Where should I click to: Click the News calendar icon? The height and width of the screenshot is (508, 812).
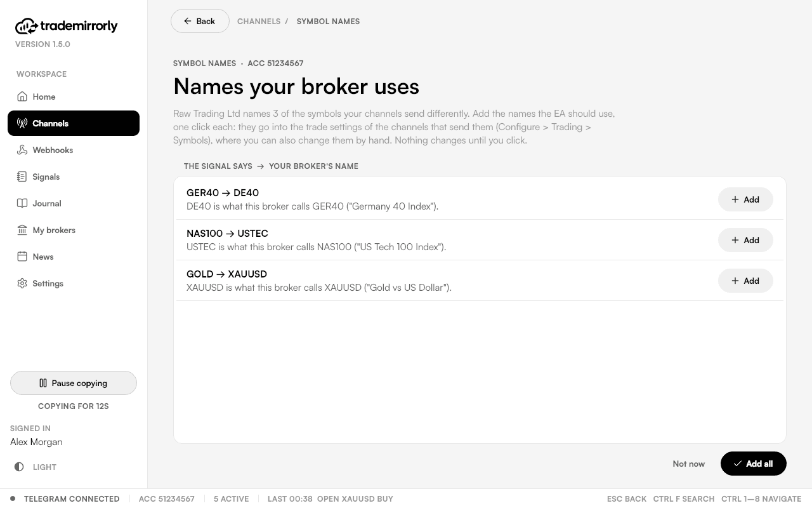click(22, 257)
